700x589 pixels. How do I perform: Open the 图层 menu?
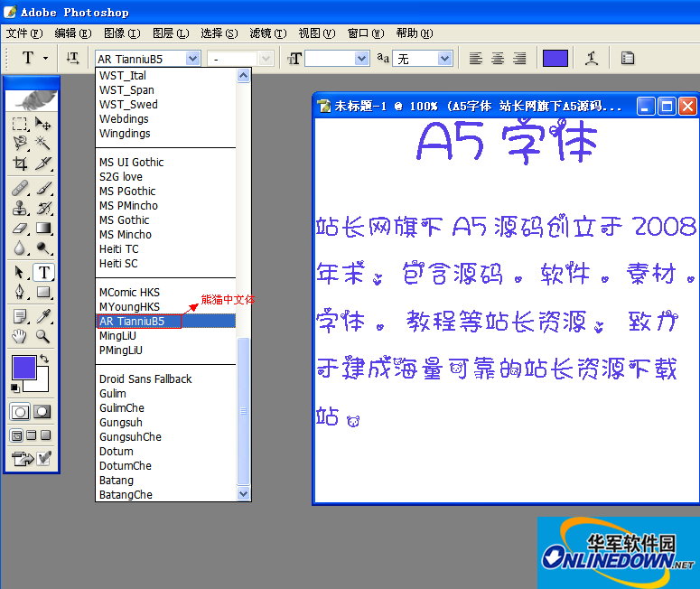pos(171,33)
